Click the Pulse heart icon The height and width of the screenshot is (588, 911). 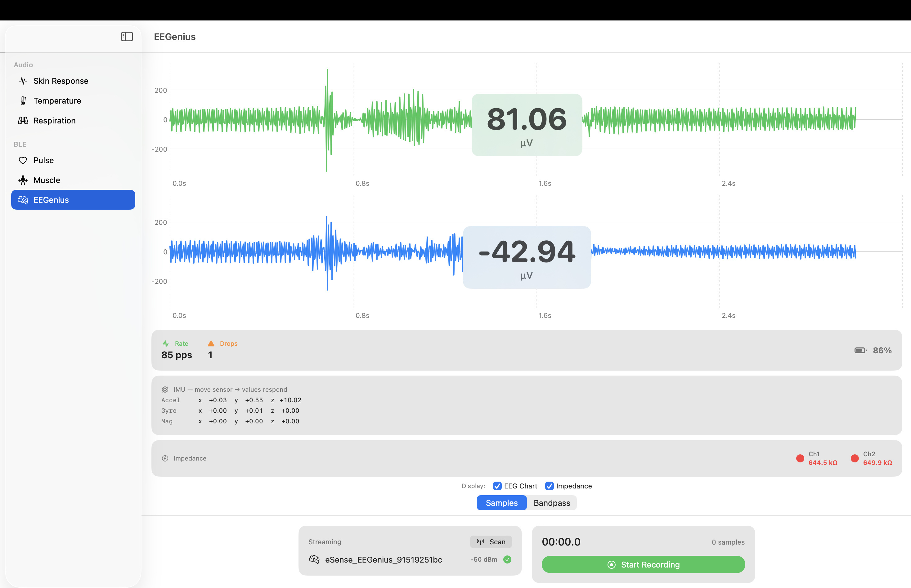(23, 160)
